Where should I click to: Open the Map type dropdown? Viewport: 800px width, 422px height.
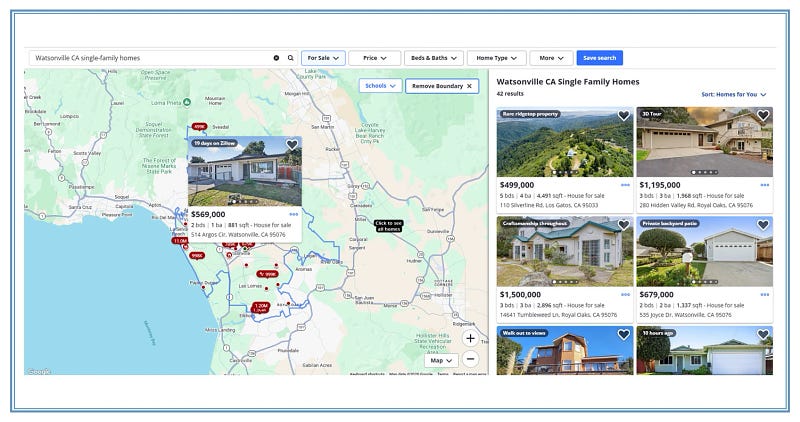441,360
